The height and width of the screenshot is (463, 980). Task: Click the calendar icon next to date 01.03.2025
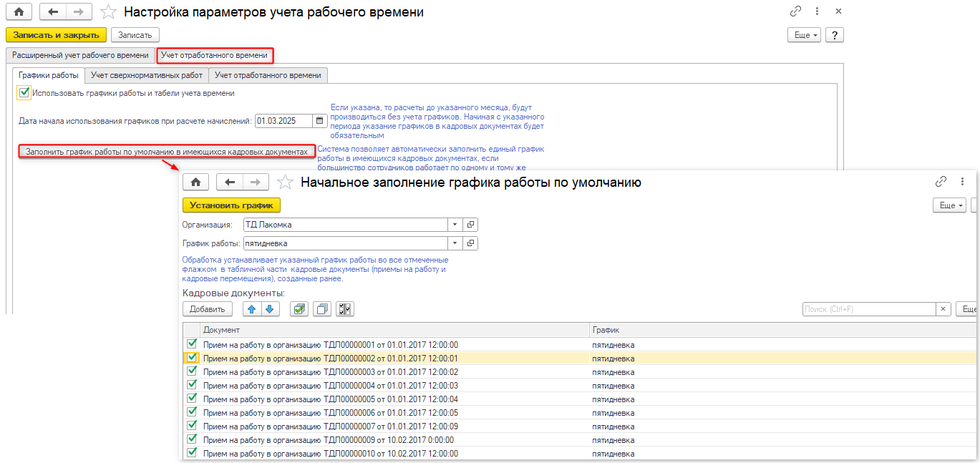pos(320,121)
